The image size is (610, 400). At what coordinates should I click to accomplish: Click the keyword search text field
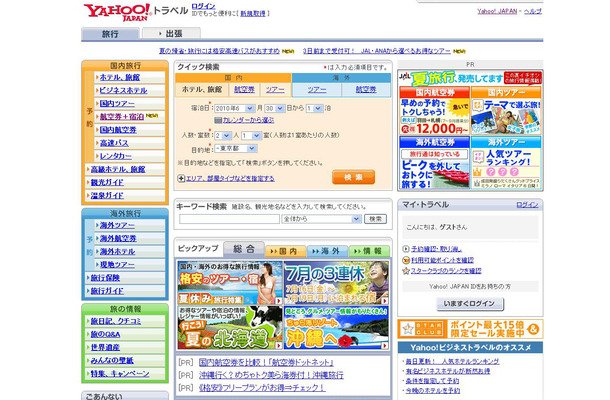[x=229, y=218]
